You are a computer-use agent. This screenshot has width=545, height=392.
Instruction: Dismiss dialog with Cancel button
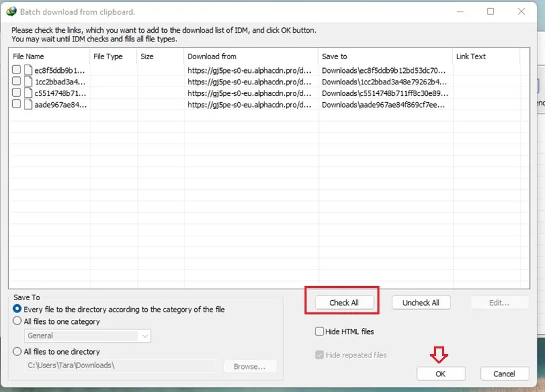(x=504, y=374)
